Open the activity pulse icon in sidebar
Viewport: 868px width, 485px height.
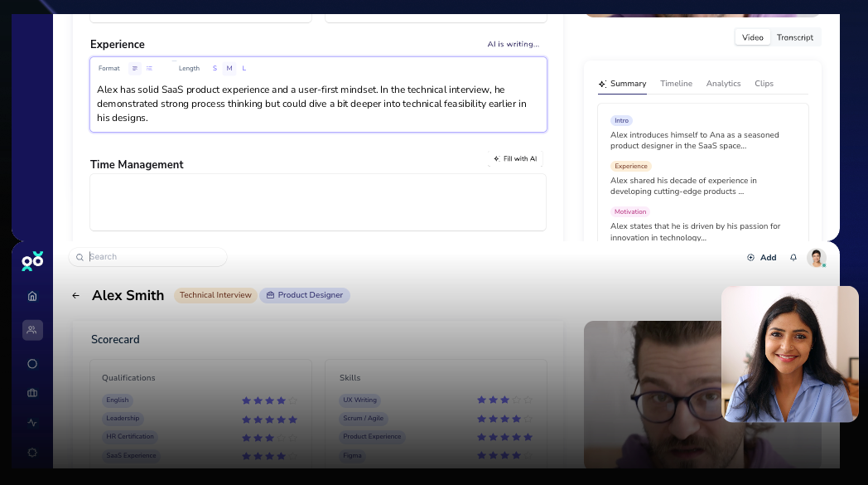32,422
